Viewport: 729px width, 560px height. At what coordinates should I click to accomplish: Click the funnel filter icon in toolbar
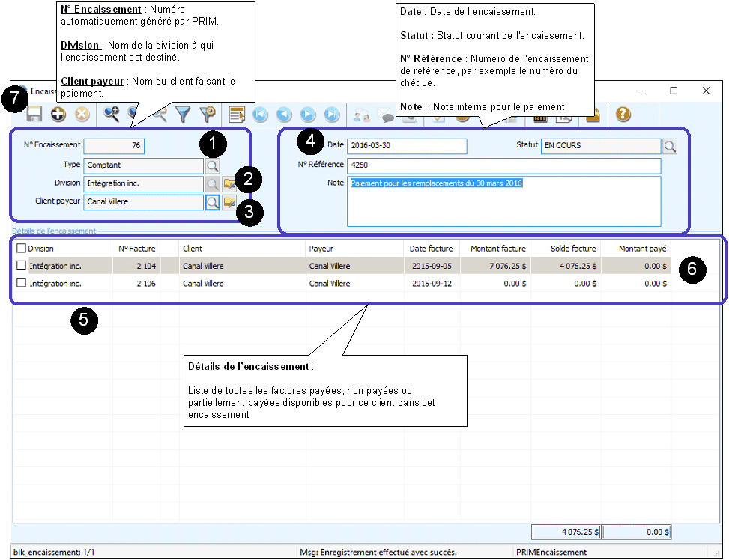pos(183,115)
